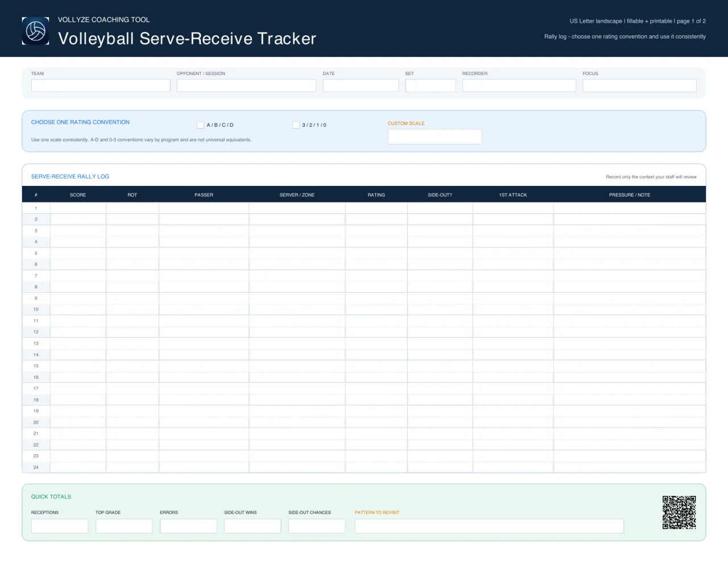Image resolution: width=728 pixels, height=563 pixels.
Task: Click the Team input field
Action: [101, 85]
